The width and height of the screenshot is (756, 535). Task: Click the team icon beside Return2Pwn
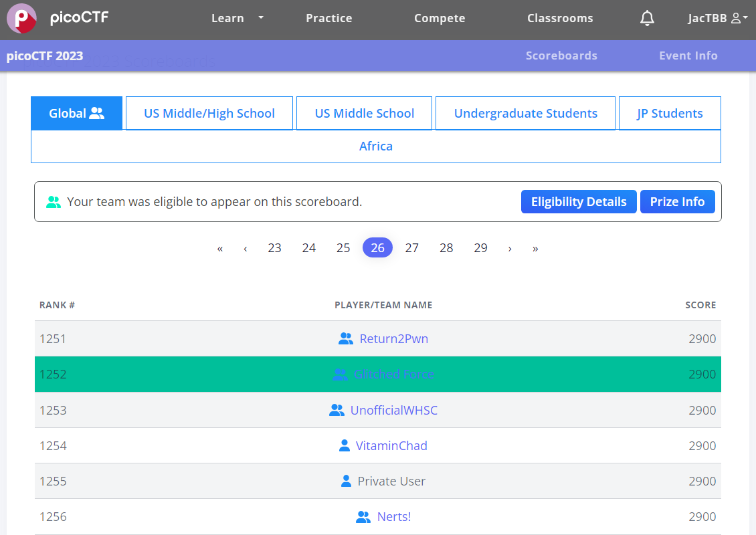(x=346, y=339)
